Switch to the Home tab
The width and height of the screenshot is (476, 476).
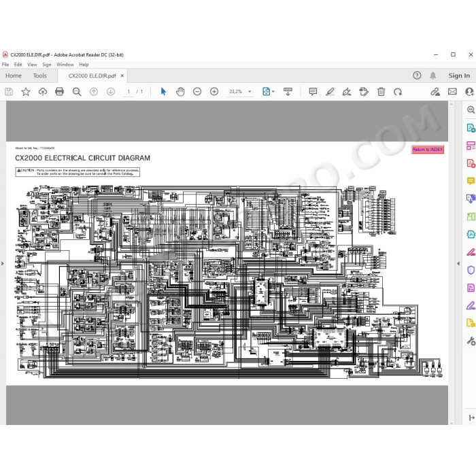pyautogui.click(x=14, y=75)
